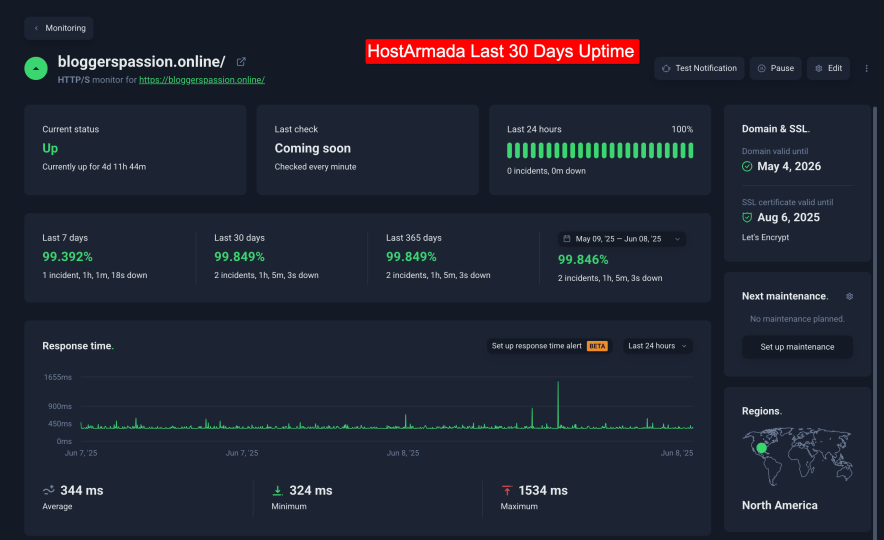Screen dimensions: 884x540
Task: Click 'SSL certificate valid until' label
Action: [788, 202]
